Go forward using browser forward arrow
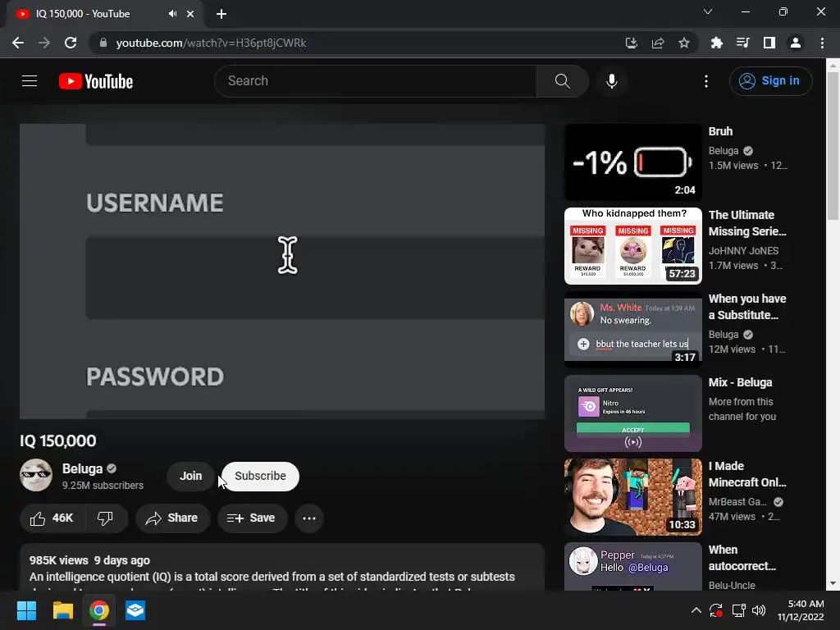The image size is (840, 630). coord(44,43)
